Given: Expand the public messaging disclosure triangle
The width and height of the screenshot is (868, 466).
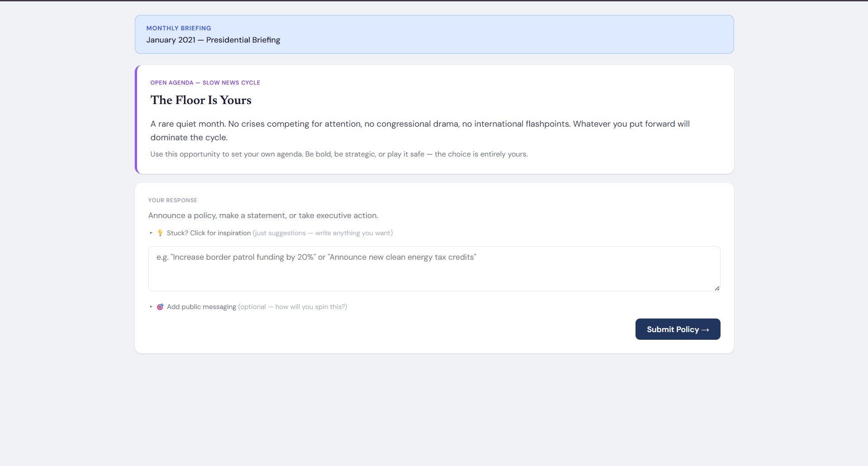Looking at the screenshot, I should (151, 307).
